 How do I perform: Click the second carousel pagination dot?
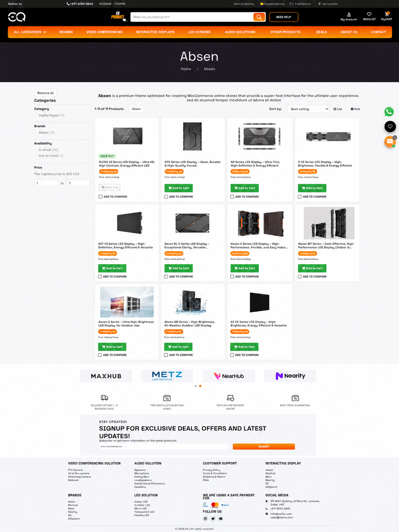pos(200,386)
